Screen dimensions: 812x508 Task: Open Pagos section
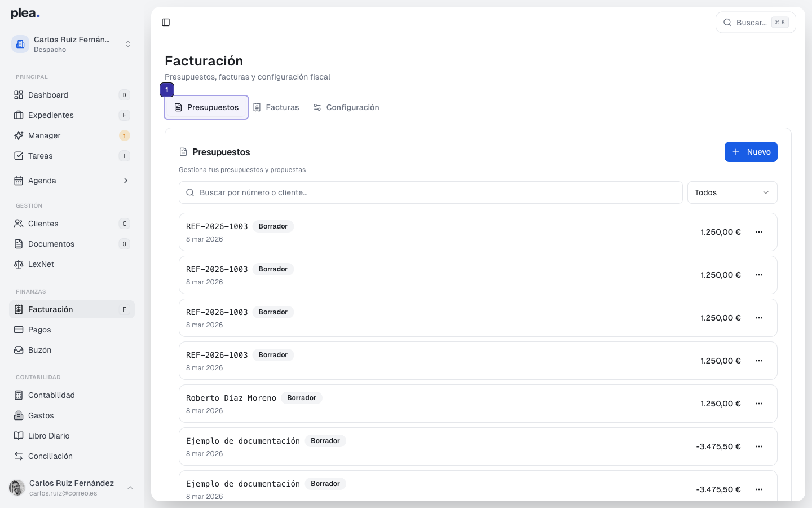click(x=72, y=330)
